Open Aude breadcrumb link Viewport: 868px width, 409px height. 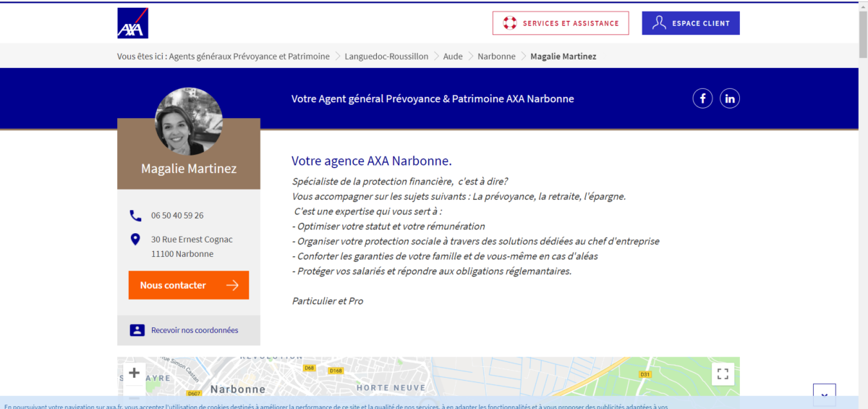[453, 56]
